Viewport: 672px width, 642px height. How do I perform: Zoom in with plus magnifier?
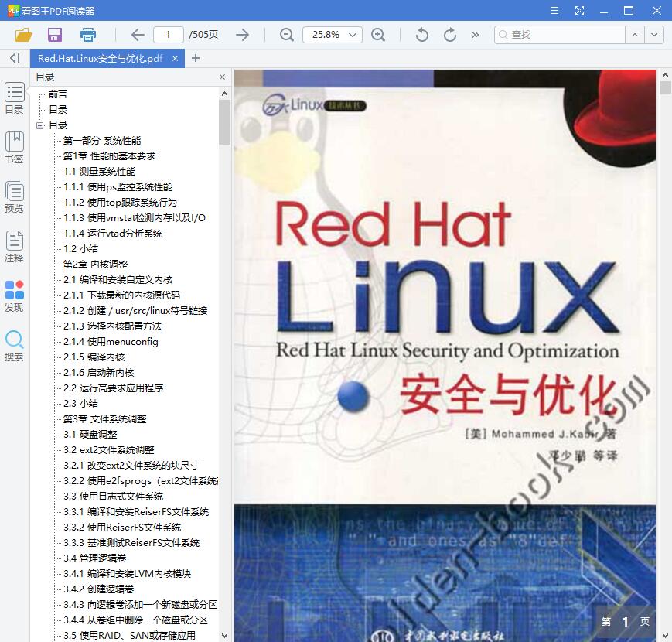point(378,35)
